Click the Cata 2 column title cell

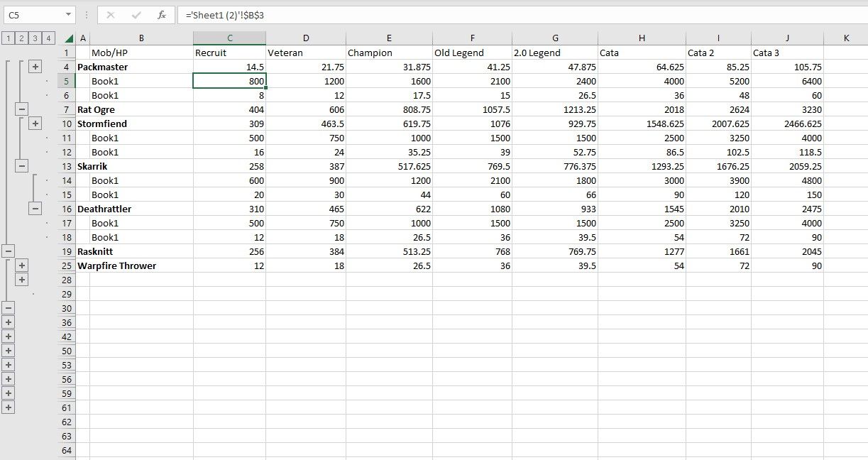(718, 53)
